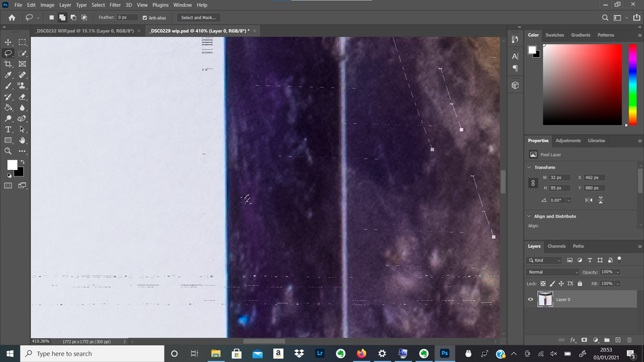This screenshot has width=644, height=362.
Task: Open the layer blend mode Normal dropdown
Action: pos(552,272)
